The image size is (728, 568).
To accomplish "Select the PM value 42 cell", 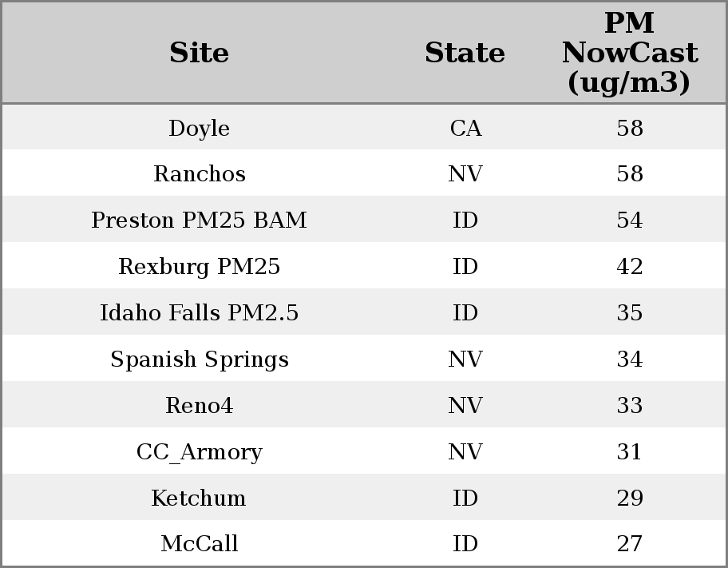I will coord(629,267).
